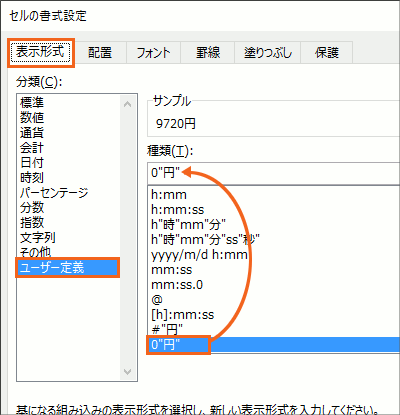Image resolution: width=400 pixels, height=415 pixels.
Task: Pick the yyyy/m/d h:mm format
Action: (199, 255)
